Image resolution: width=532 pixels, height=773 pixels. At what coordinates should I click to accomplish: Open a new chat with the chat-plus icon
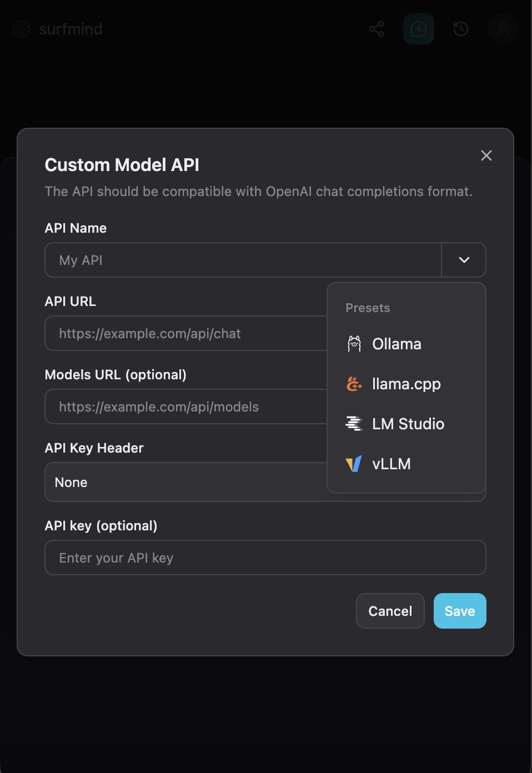point(418,29)
